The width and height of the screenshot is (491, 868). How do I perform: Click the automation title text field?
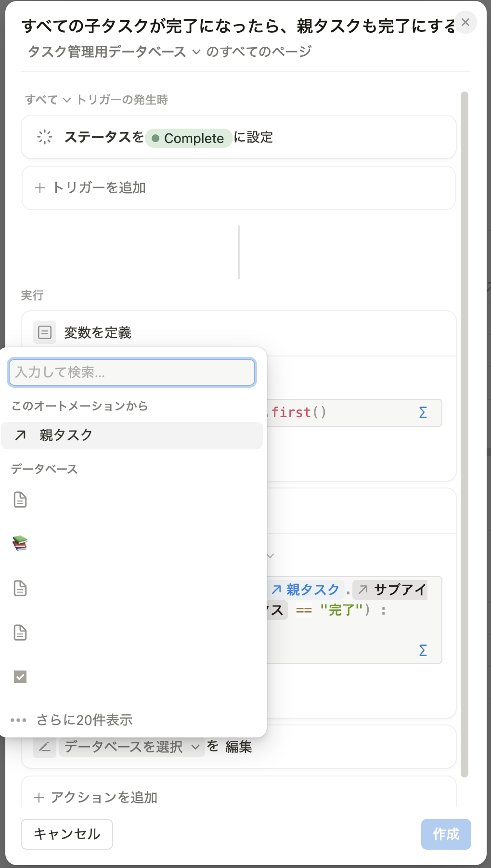coord(238,26)
